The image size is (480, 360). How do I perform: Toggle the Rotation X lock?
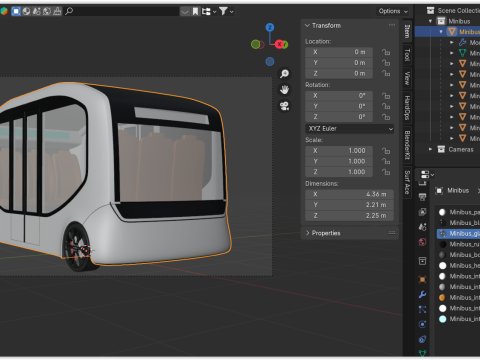click(x=386, y=96)
